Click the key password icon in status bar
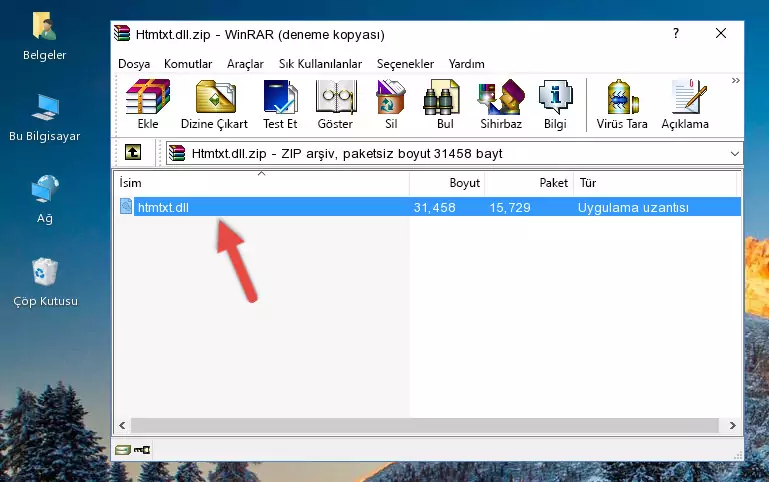This screenshot has height=482, width=769. 142,449
